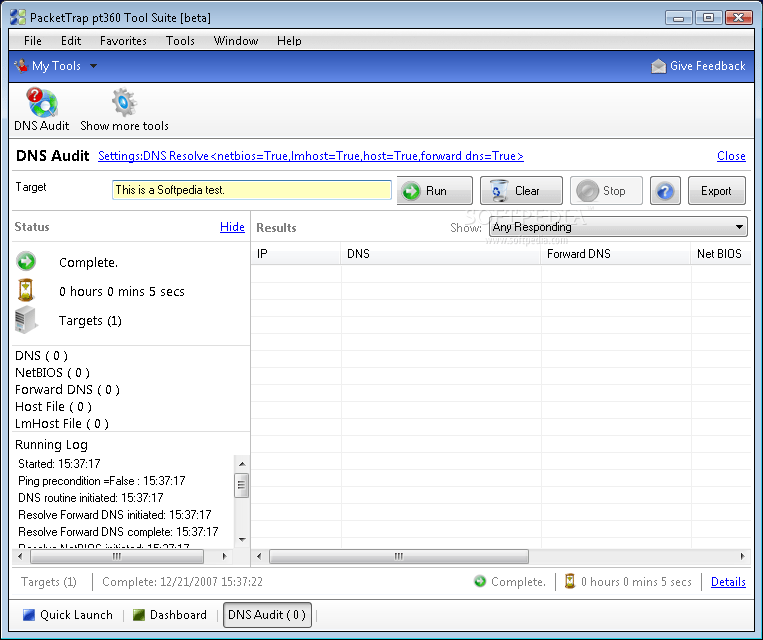Open the Window menu

236,41
